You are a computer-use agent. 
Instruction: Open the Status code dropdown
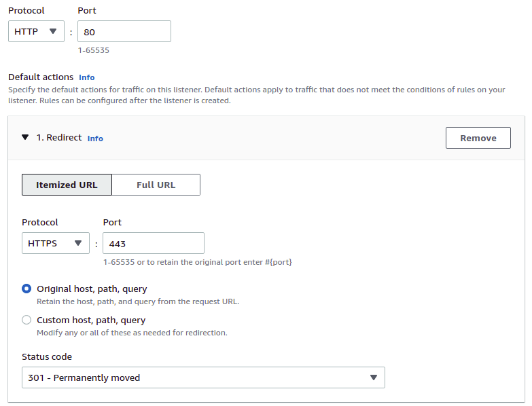tap(203, 377)
